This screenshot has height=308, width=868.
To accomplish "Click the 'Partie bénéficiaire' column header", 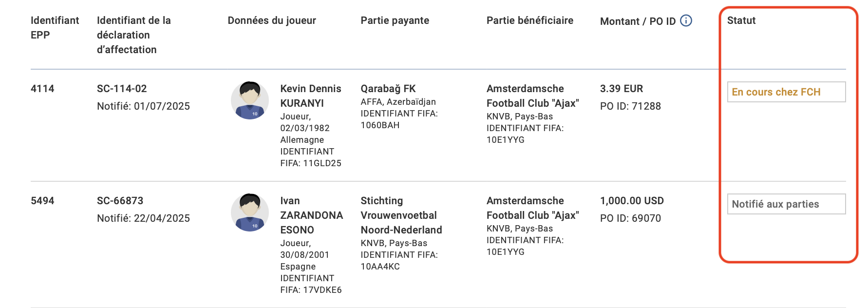I will pos(529,20).
